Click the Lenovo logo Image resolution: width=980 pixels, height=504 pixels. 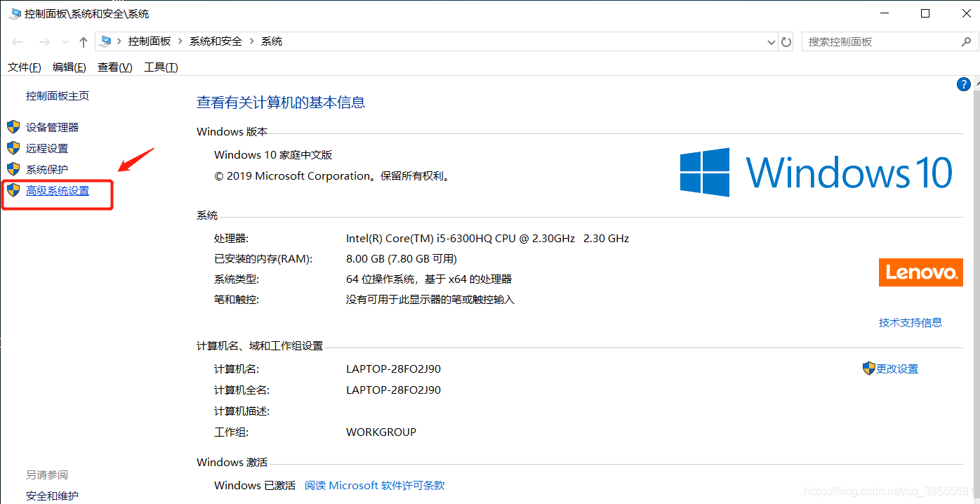click(921, 272)
